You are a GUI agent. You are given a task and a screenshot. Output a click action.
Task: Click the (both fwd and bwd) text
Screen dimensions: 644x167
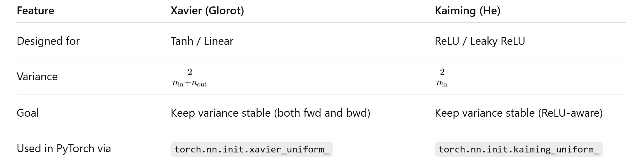[x=322, y=113]
